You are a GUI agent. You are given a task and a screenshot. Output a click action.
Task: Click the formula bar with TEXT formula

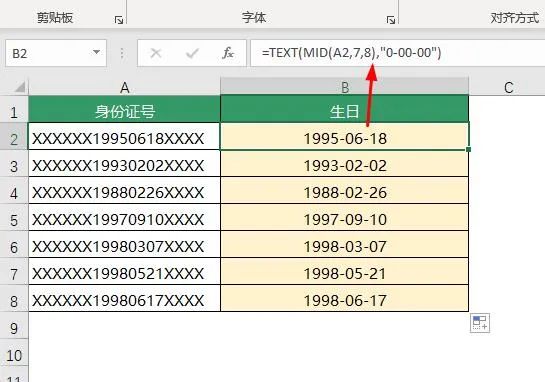(x=398, y=53)
